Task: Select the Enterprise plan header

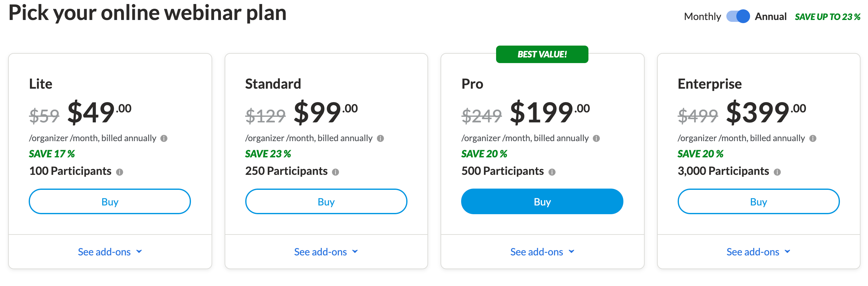Action: tap(709, 84)
